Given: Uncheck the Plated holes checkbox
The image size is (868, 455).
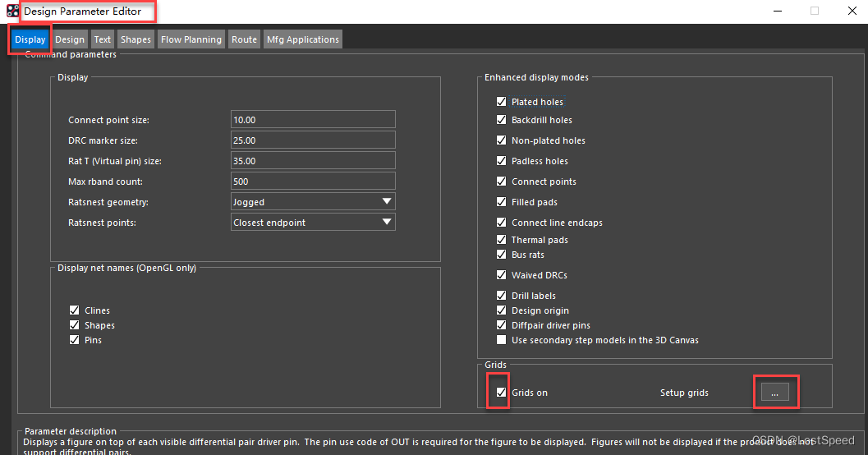Looking at the screenshot, I should click(501, 101).
